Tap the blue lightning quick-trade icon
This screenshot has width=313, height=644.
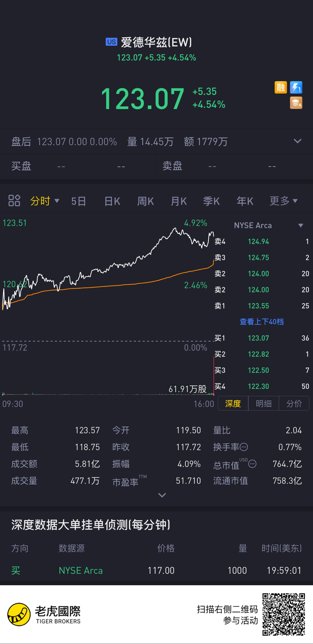[296, 87]
